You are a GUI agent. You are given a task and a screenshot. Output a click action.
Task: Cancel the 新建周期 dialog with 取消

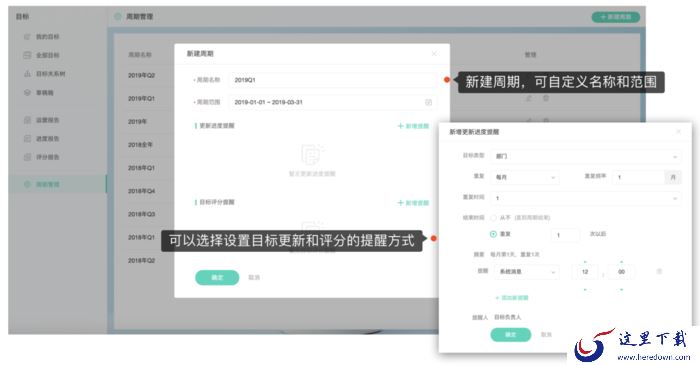(254, 278)
